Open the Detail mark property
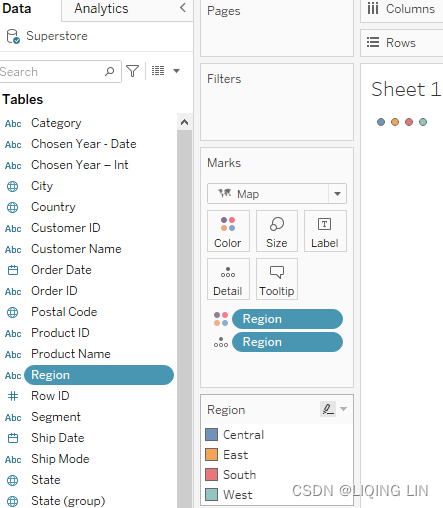 [228, 279]
